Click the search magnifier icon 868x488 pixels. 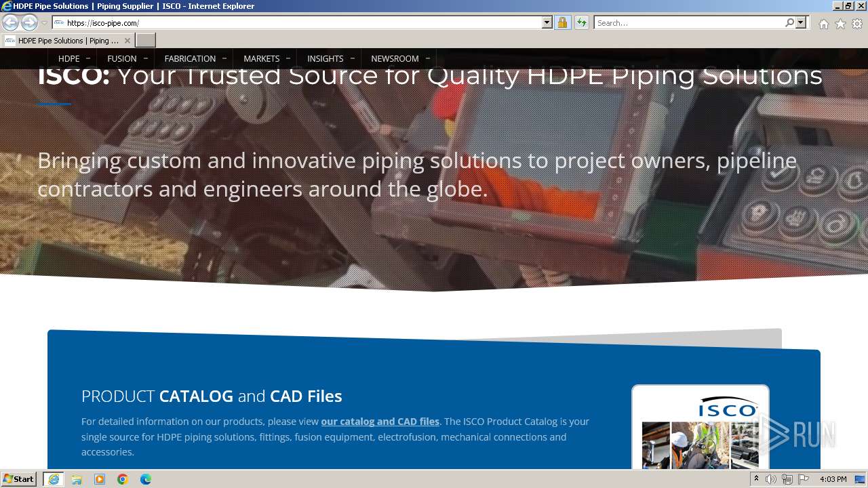click(x=789, y=22)
